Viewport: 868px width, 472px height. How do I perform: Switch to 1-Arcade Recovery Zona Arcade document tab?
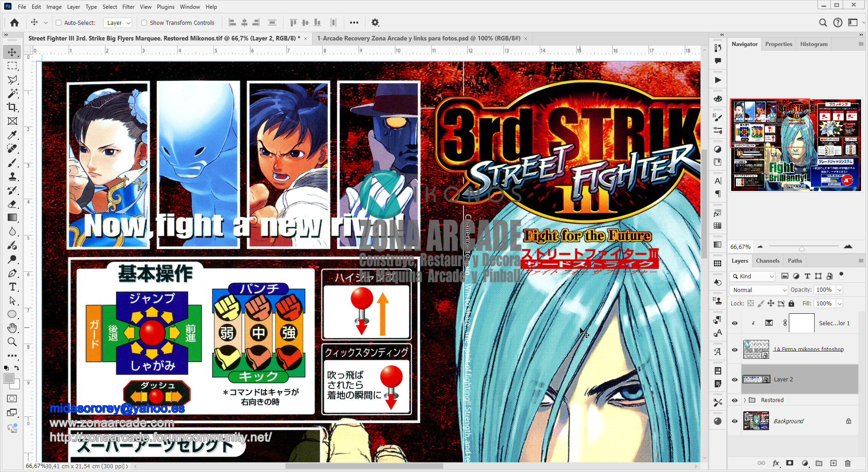coord(418,38)
